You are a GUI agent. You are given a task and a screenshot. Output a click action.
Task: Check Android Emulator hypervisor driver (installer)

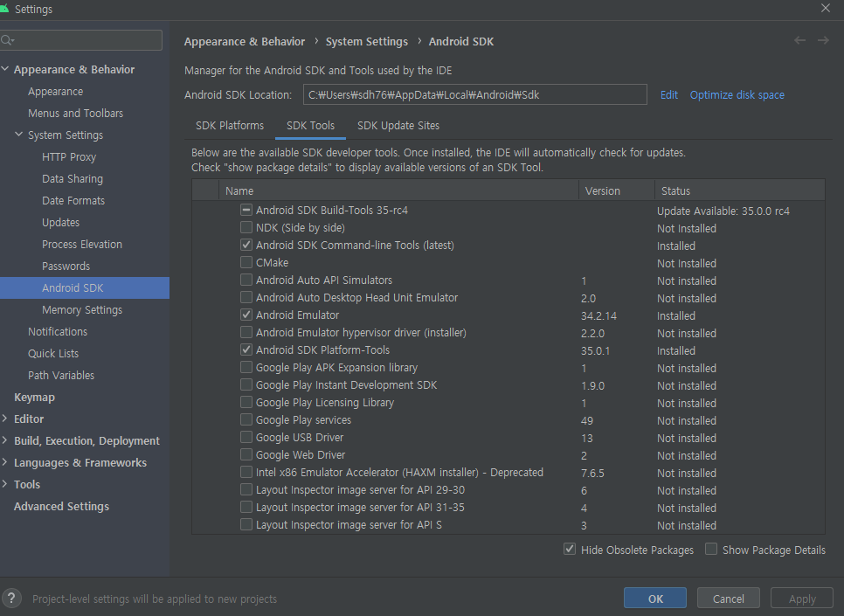point(246,332)
